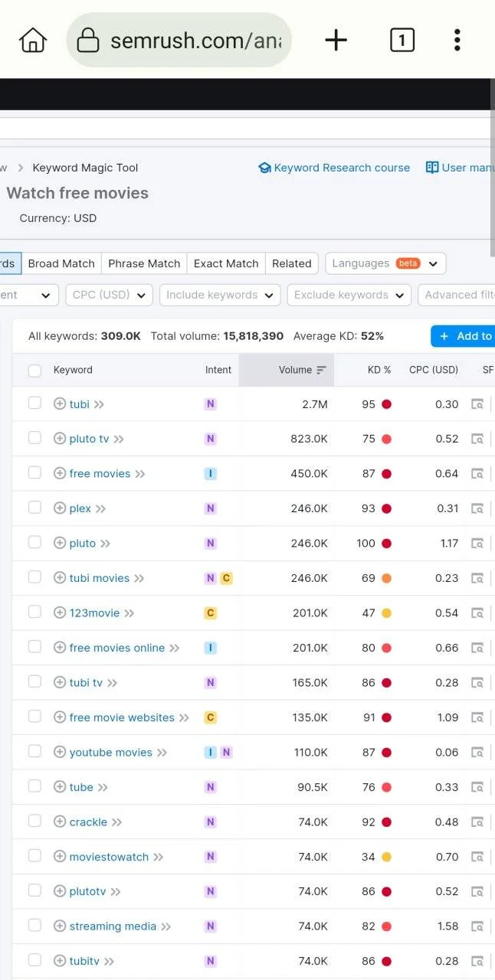Viewport: 495px width, 980px height.
Task: Check the box for tubitv keyword
Action: (x=34, y=960)
